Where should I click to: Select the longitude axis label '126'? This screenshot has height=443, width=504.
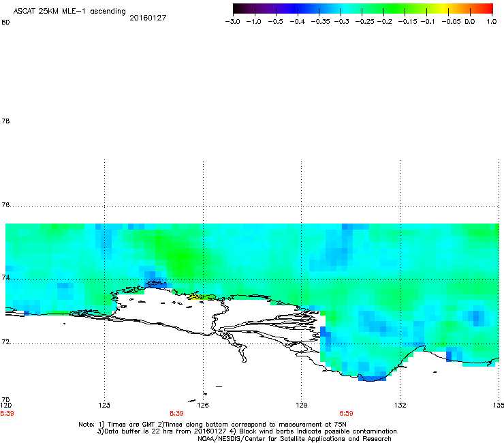click(x=203, y=405)
